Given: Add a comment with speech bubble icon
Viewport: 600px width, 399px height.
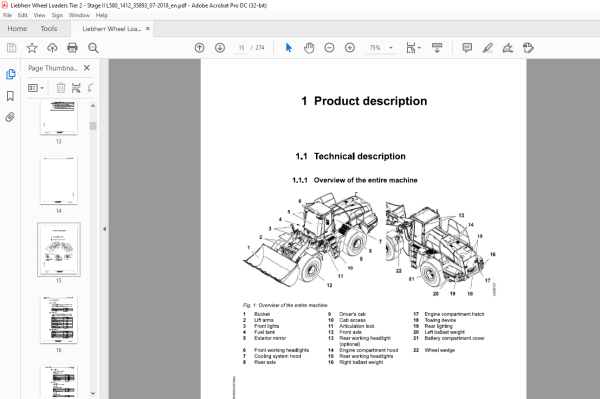Looking at the screenshot, I should pos(467,48).
